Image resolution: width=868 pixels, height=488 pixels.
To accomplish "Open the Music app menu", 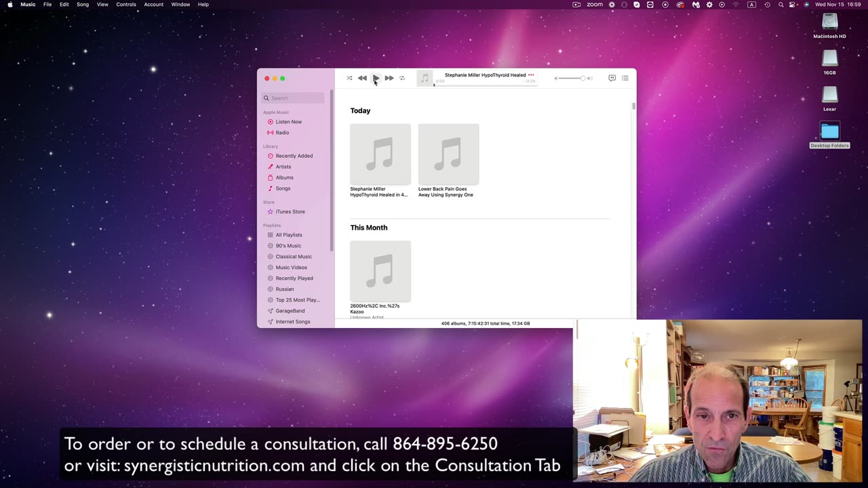I will pos(28,5).
